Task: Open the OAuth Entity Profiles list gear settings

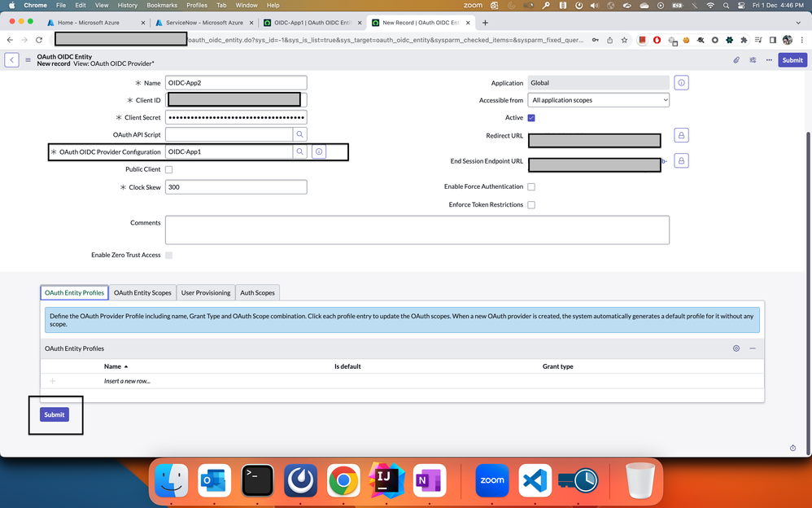Action: [x=736, y=348]
